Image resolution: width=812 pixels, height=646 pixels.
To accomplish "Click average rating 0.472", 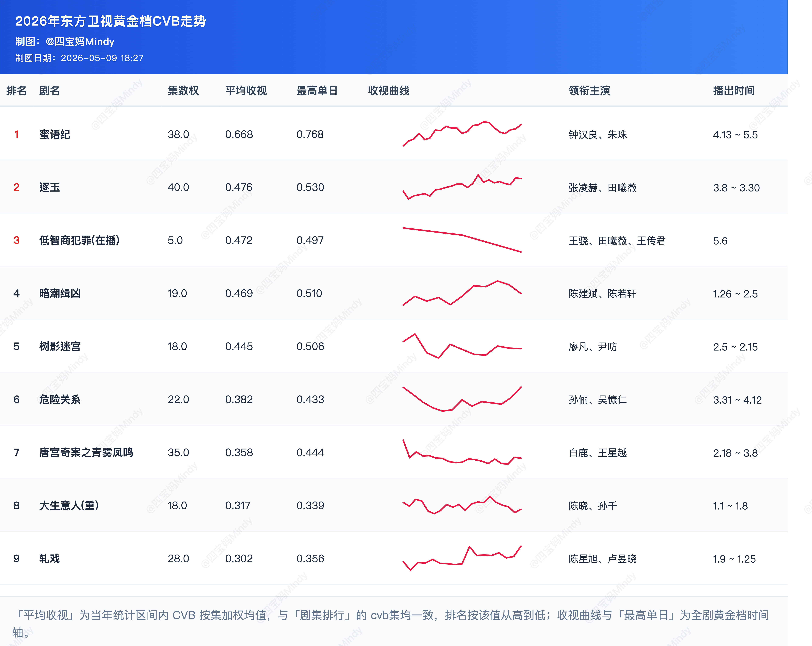I will [x=239, y=240].
